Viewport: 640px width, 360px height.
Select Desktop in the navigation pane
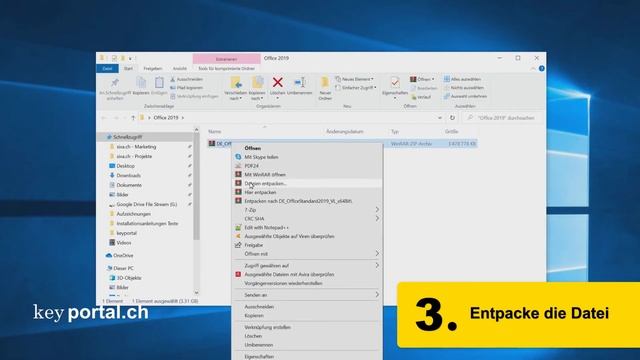(125, 166)
